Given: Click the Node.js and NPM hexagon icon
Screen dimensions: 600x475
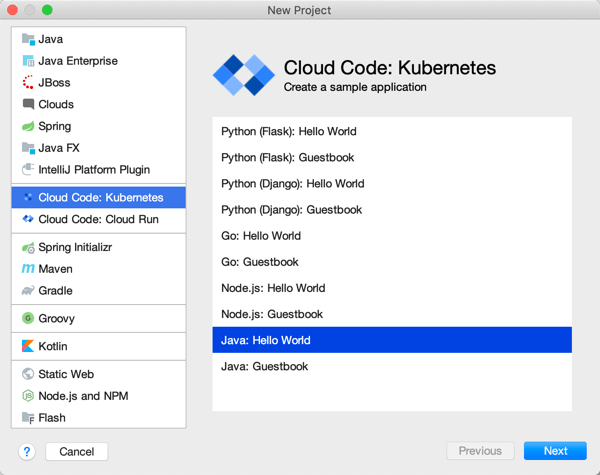Looking at the screenshot, I should pyautogui.click(x=28, y=395).
